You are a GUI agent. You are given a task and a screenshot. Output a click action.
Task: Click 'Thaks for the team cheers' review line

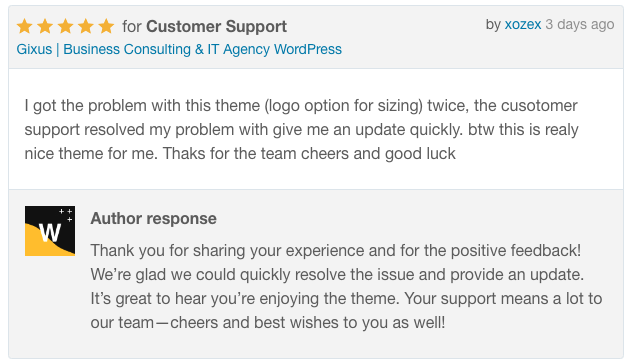(240, 154)
